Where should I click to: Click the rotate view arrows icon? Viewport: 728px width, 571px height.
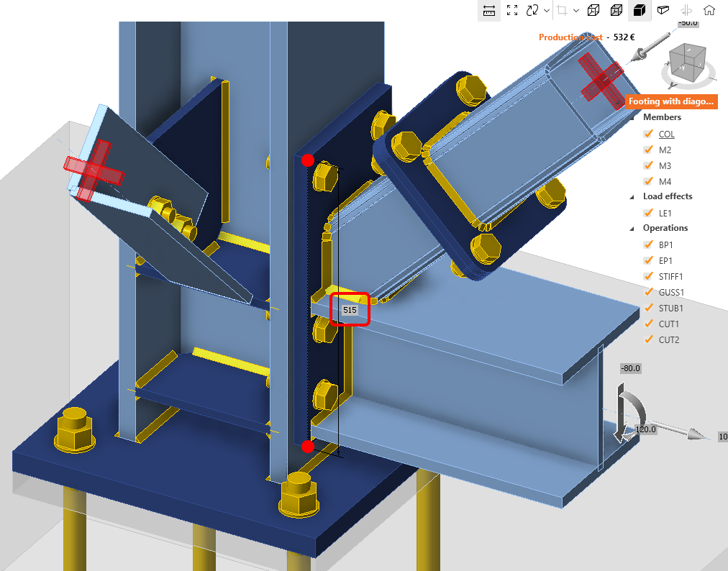tap(532, 10)
